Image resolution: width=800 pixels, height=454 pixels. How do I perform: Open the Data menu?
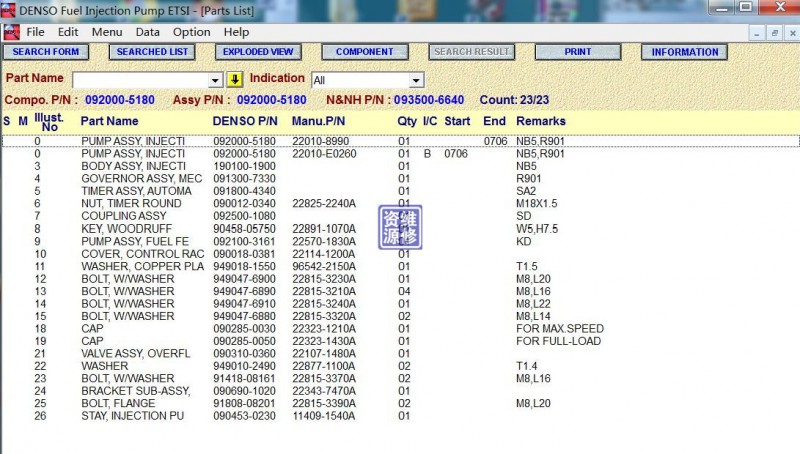[147, 32]
